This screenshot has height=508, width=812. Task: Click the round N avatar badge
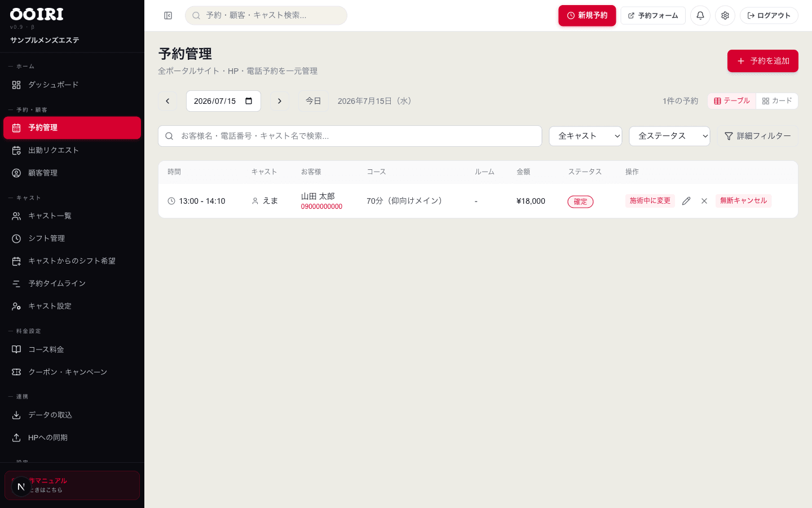coord(21,487)
